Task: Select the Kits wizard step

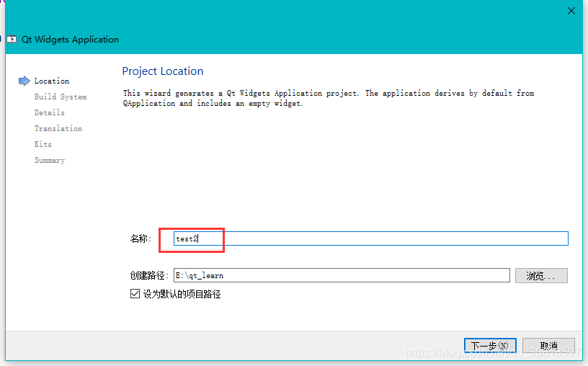Action: coord(43,144)
